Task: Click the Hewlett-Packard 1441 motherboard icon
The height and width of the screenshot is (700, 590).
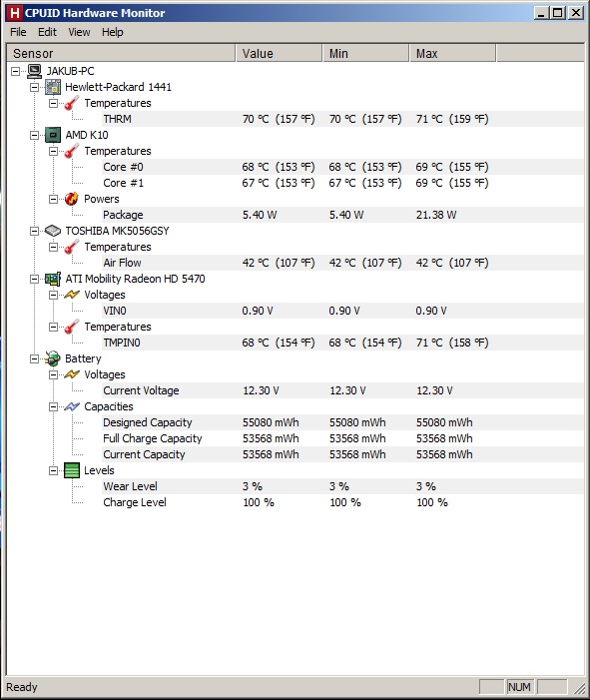Action: coord(53,87)
